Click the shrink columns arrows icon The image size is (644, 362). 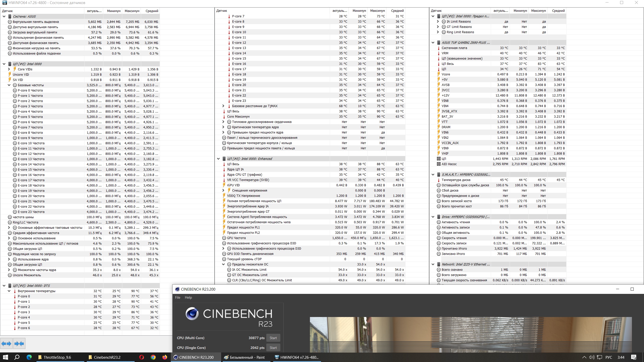(x=19, y=344)
